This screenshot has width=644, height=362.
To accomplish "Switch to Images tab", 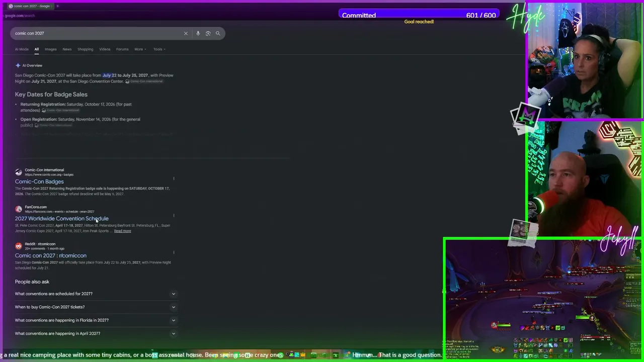I will pos(50,49).
